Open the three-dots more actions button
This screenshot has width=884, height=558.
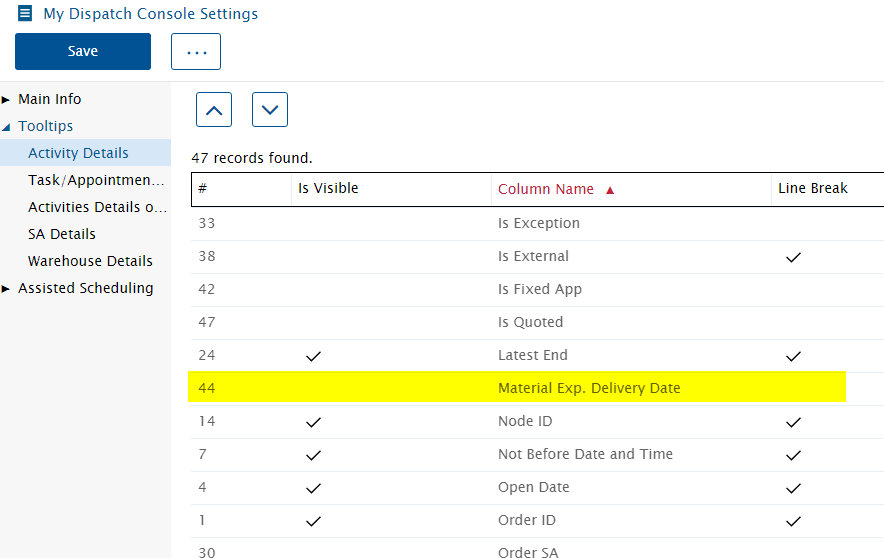tap(196, 51)
